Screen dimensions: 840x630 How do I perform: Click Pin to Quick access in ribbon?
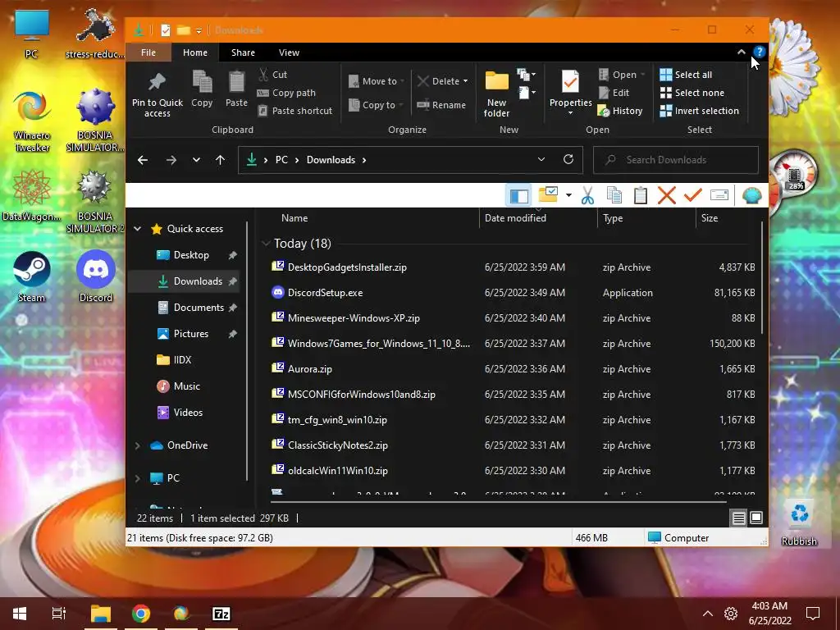157,94
